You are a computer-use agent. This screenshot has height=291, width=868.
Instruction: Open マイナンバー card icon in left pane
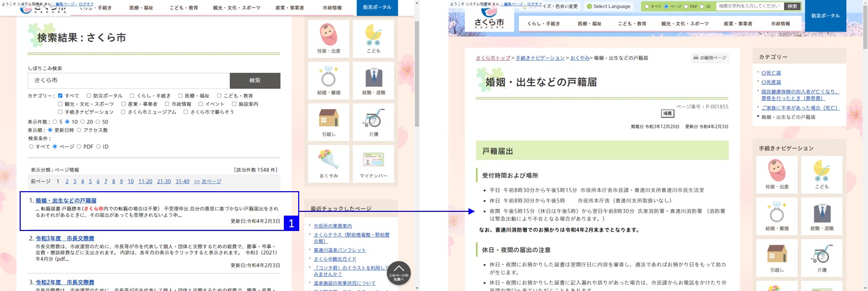(374, 164)
